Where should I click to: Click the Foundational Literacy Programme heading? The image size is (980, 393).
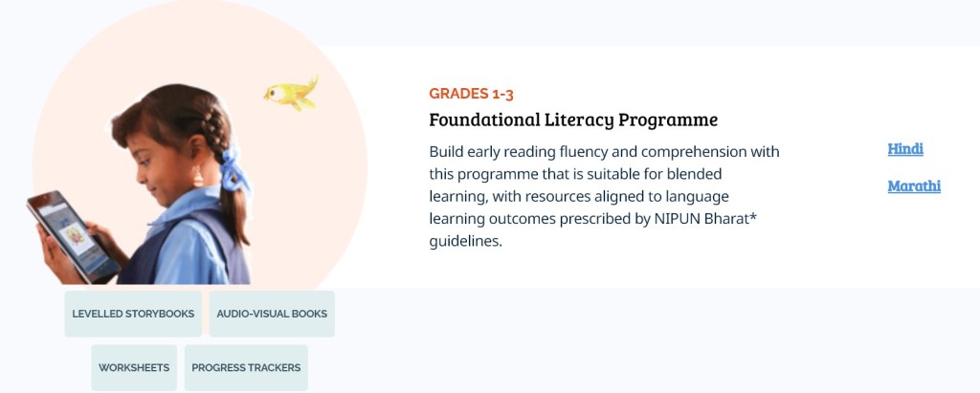[x=572, y=120]
